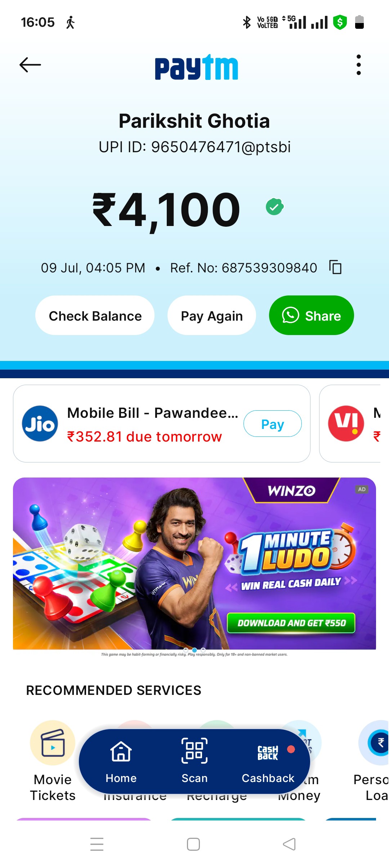Click the Pay Again button
Viewport: 389px width, 868px height.
click(212, 316)
